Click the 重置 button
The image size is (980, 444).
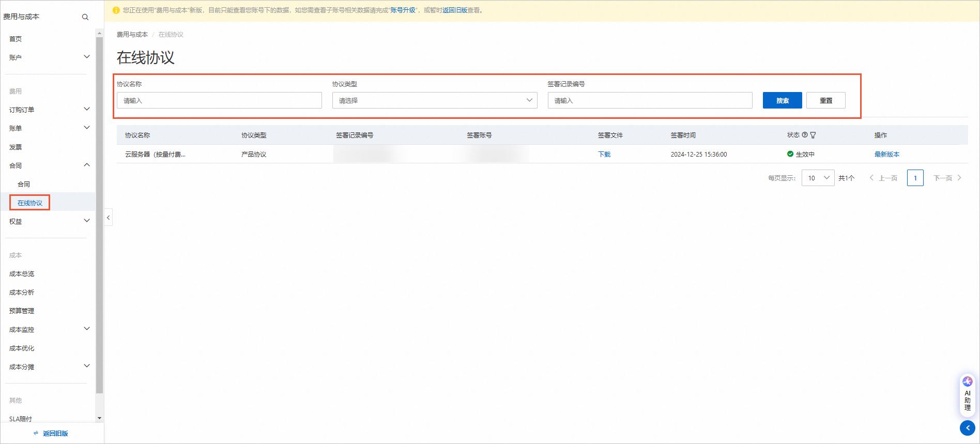click(x=826, y=100)
